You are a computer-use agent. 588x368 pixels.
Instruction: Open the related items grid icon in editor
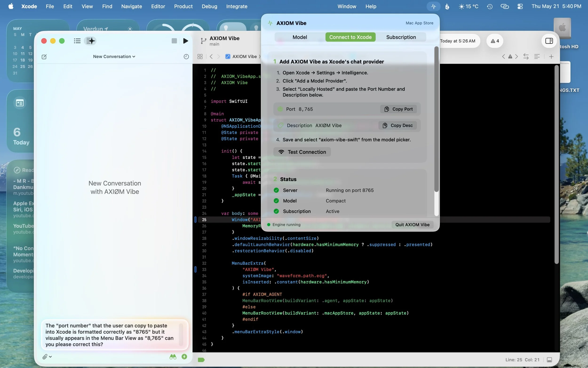coord(200,57)
